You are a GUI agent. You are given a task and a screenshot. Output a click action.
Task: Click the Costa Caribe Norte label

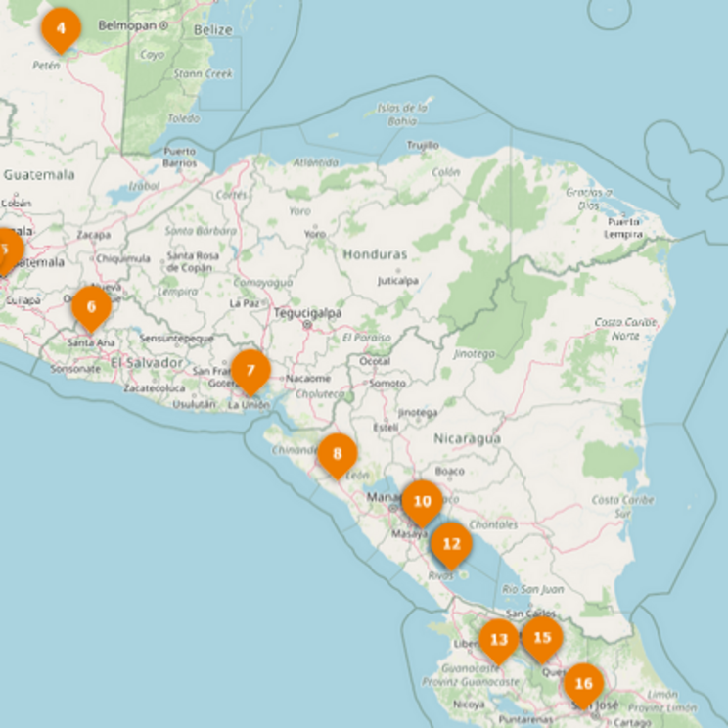pos(625,328)
